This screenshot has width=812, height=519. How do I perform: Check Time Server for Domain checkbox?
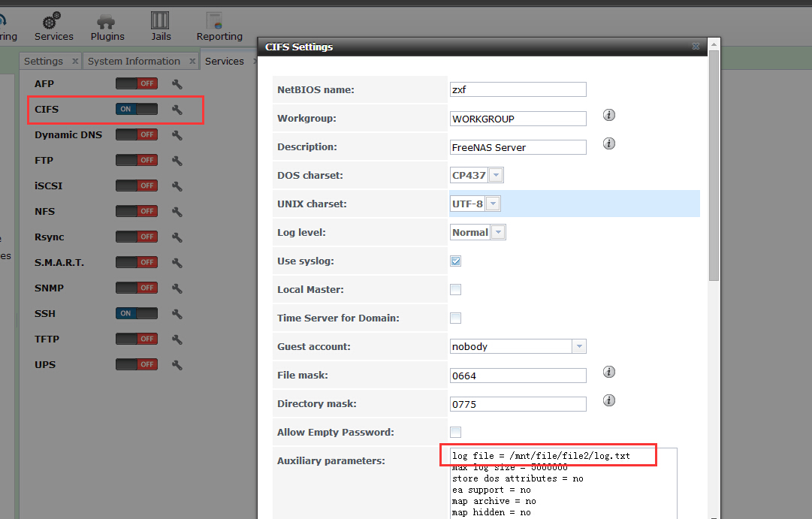(x=456, y=318)
